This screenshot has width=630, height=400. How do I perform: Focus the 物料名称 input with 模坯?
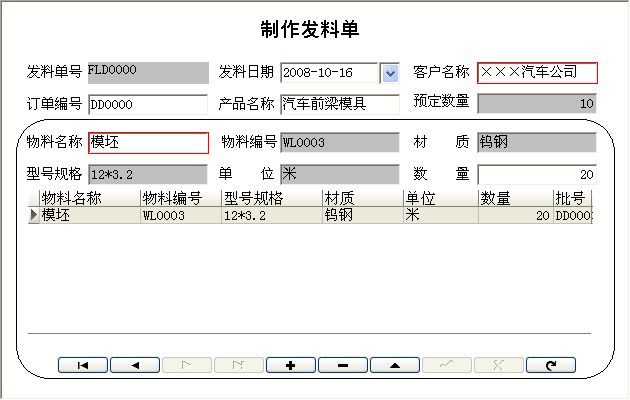pos(148,143)
